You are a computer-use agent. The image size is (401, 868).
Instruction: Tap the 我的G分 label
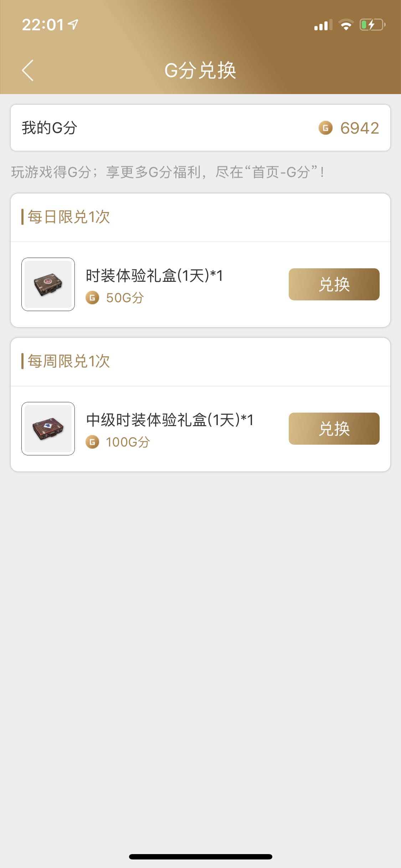coord(50,128)
